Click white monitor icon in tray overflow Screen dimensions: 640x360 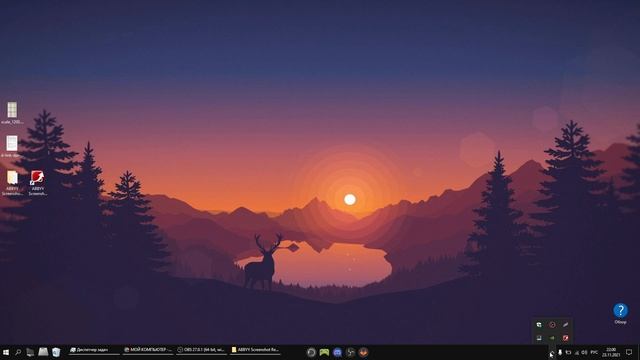pyautogui.click(x=539, y=338)
